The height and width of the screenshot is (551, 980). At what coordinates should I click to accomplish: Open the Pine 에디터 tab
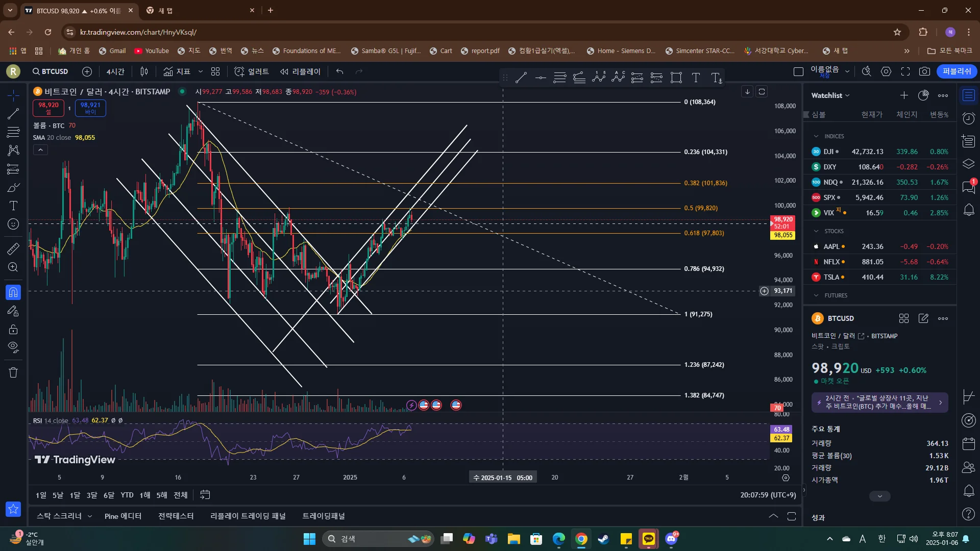[122, 516]
